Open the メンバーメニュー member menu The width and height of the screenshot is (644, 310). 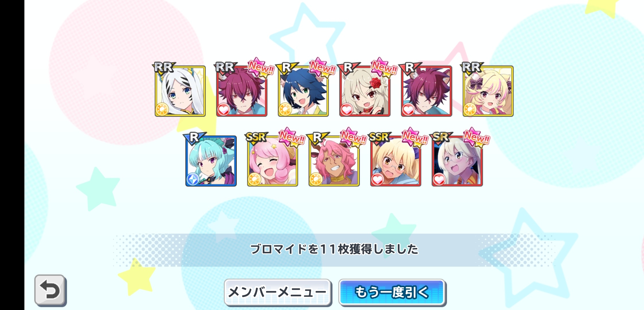click(278, 292)
